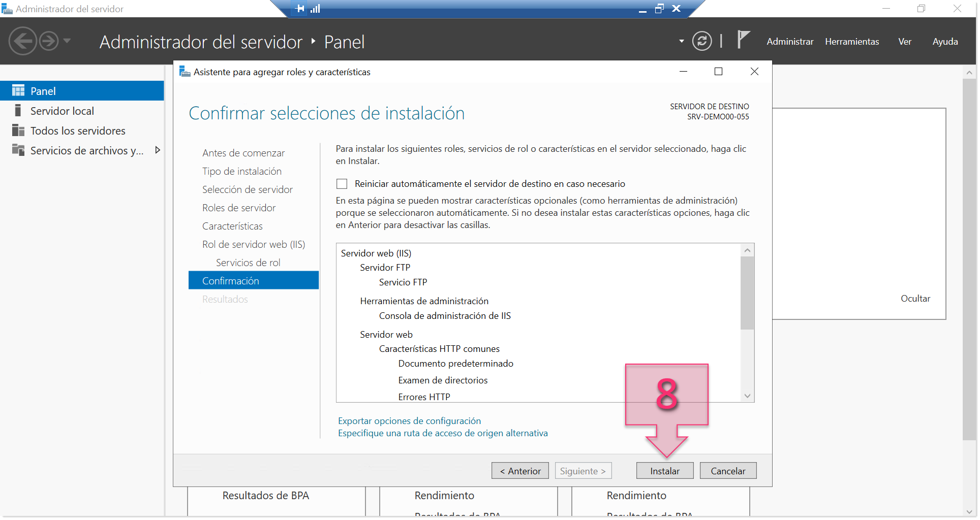Click the back navigation arrow
This screenshot has width=980, height=520.
tap(22, 41)
